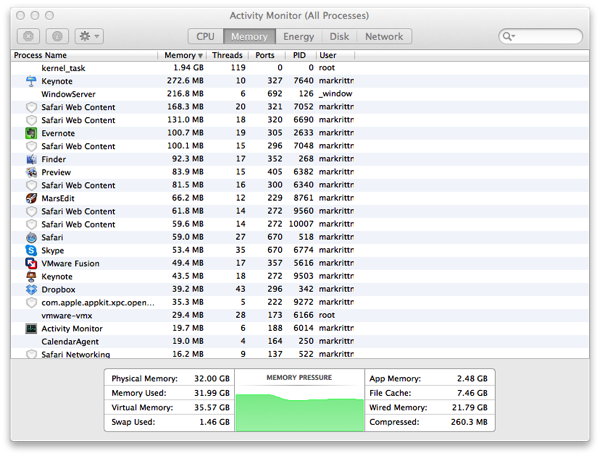600x456 pixels.
Task: Click the Swap Used 1.46 GB value
Action: tap(214, 422)
